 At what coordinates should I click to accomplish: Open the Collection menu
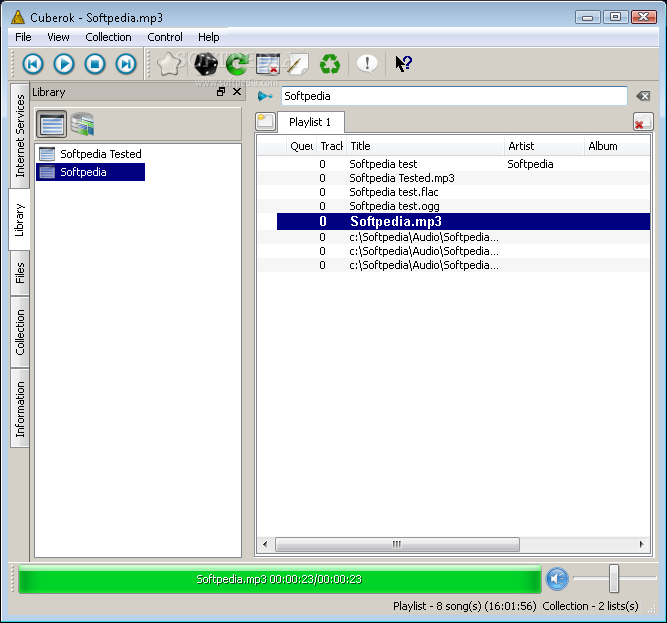pyautogui.click(x=108, y=37)
